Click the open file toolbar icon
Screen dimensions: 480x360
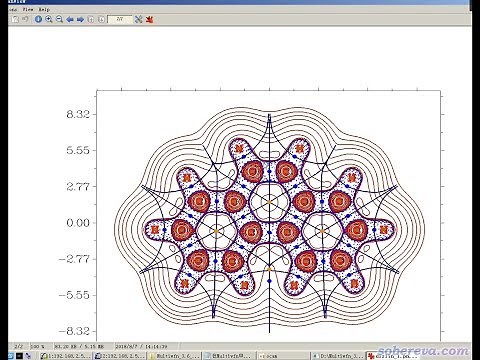pyautogui.click(x=15, y=19)
